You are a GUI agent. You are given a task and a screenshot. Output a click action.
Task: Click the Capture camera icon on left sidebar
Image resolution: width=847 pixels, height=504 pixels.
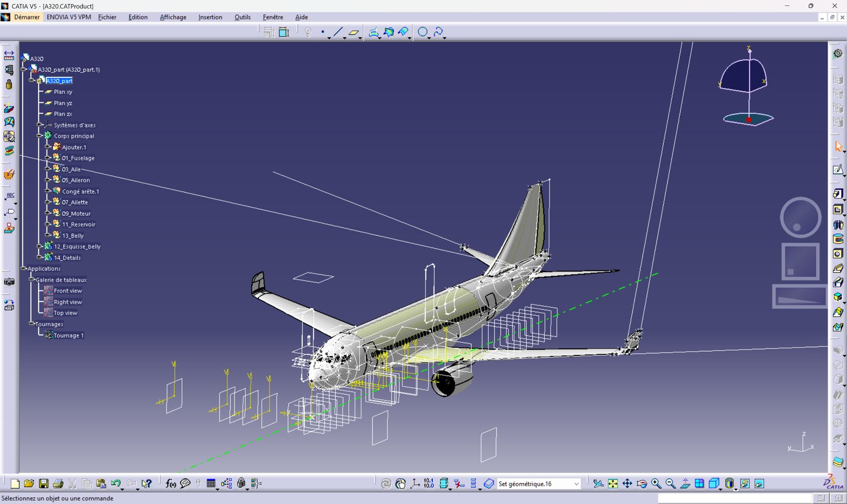click(9, 282)
